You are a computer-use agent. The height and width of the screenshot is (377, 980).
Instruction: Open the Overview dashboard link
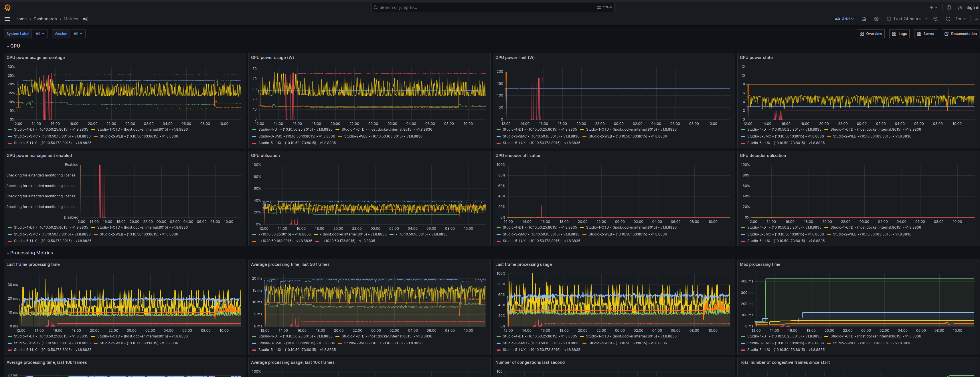(x=870, y=34)
